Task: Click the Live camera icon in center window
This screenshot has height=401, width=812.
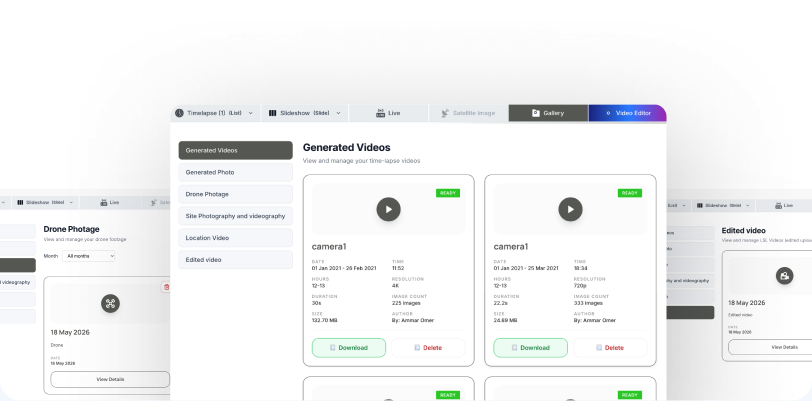Action: click(380, 113)
